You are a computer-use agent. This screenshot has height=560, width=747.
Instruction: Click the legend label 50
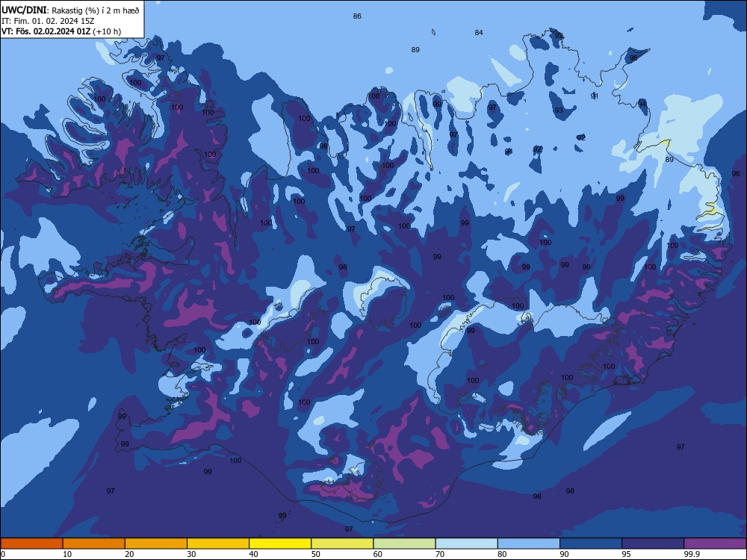315,554
